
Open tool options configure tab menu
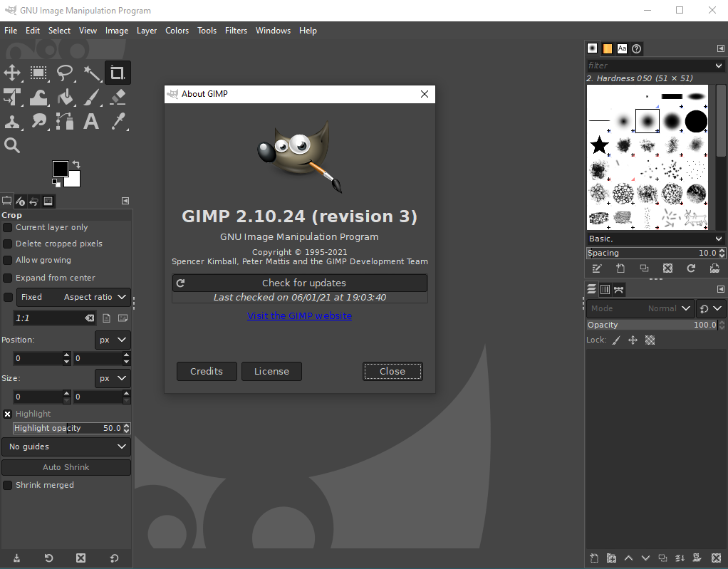click(125, 201)
